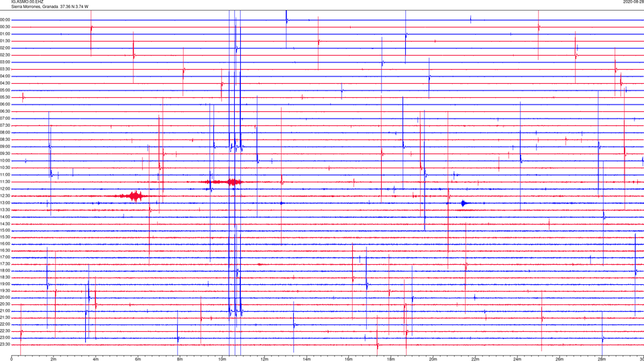Click the 28m tick label on time axis
The height and width of the screenshot is (362, 644).
(x=602, y=359)
